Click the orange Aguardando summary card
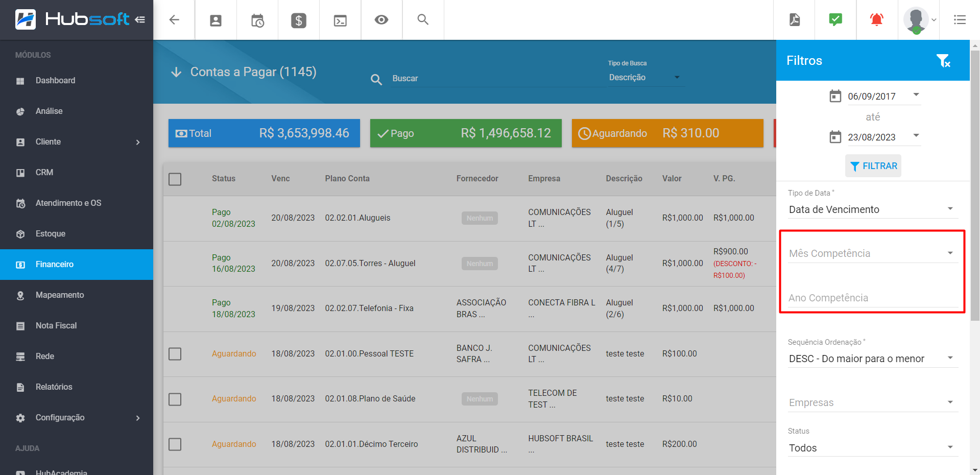Viewport: 980px width, 475px height. [x=667, y=133]
